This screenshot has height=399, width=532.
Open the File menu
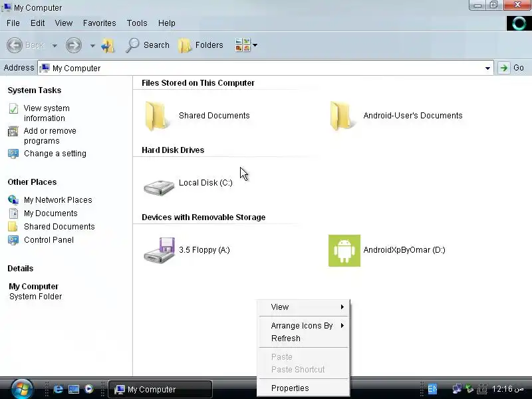coord(13,23)
